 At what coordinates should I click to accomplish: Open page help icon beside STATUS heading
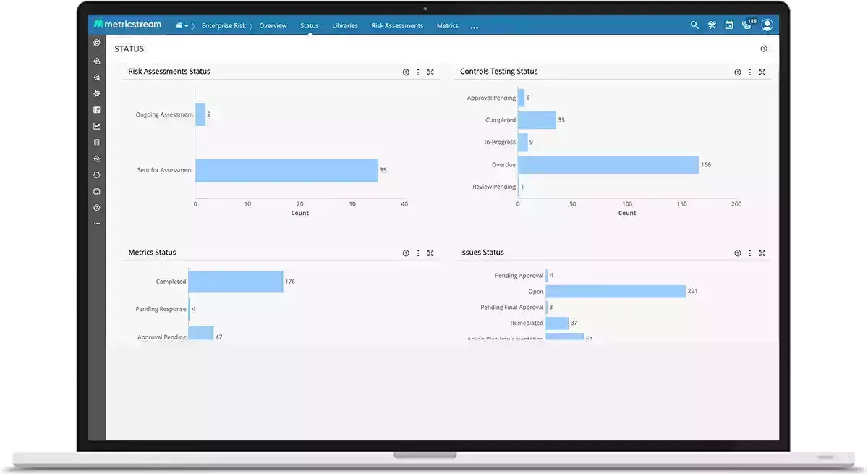point(764,49)
